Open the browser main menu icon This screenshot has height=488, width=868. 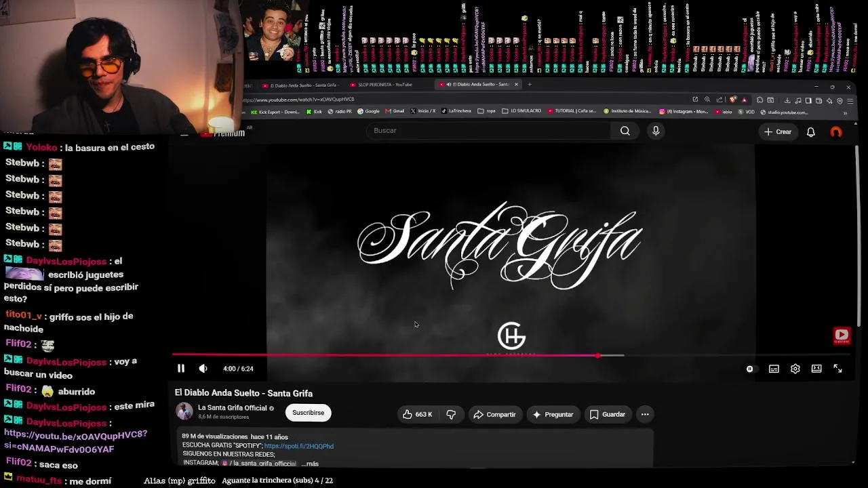click(850, 101)
